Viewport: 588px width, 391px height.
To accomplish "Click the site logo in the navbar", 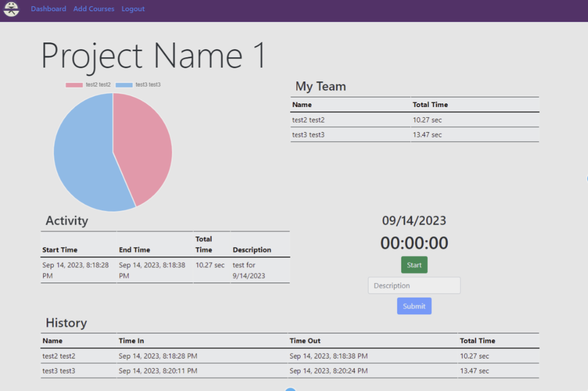I will click(11, 9).
